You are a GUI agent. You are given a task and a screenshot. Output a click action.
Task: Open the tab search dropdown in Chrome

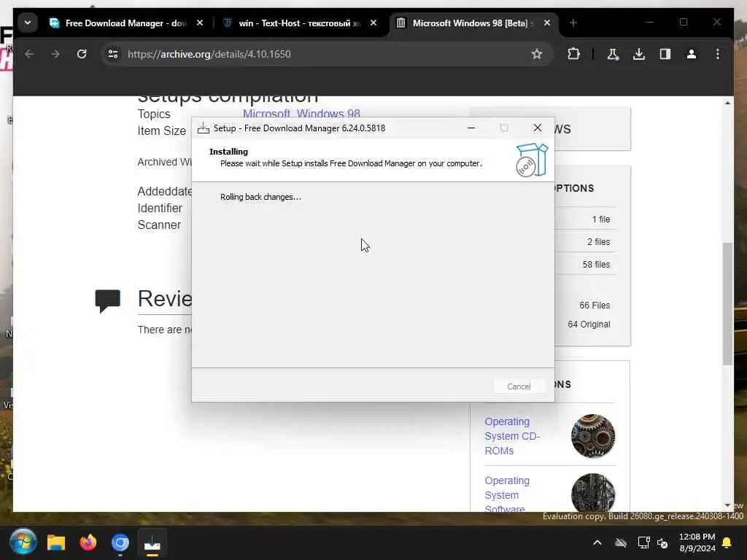[x=28, y=23]
